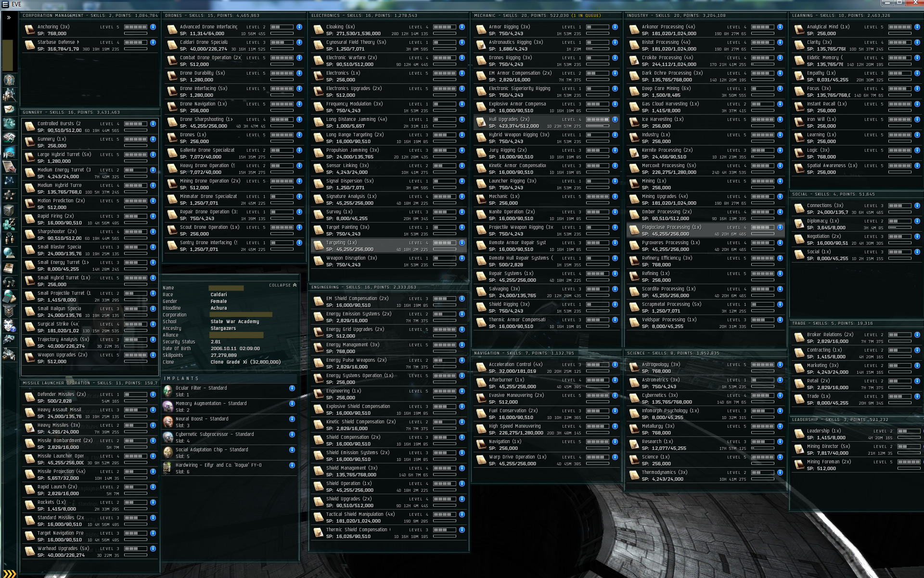Open the help face icon with question mark
This screenshot has width=924, height=578.
tap(9, 326)
